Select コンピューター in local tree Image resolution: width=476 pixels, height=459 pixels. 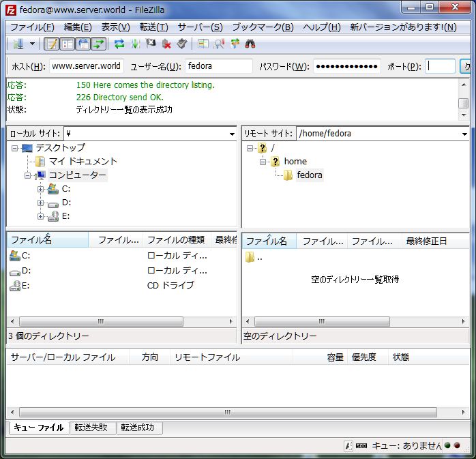click(78, 175)
